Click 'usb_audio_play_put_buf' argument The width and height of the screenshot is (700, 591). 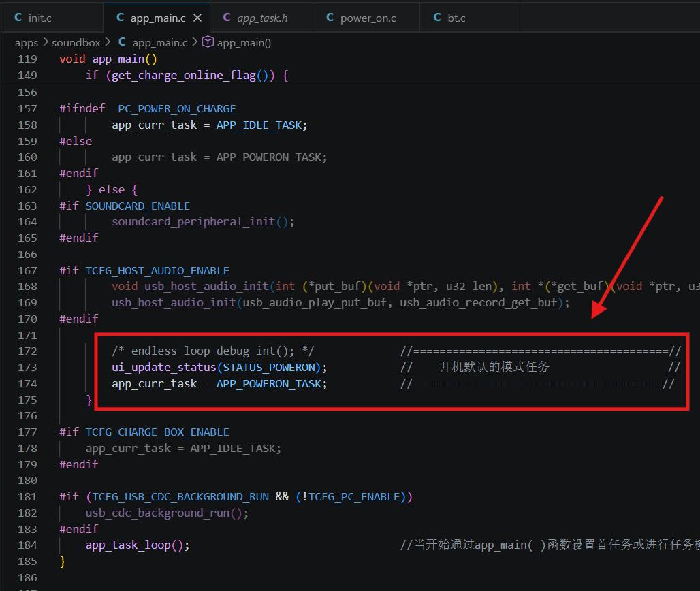(x=315, y=302)
